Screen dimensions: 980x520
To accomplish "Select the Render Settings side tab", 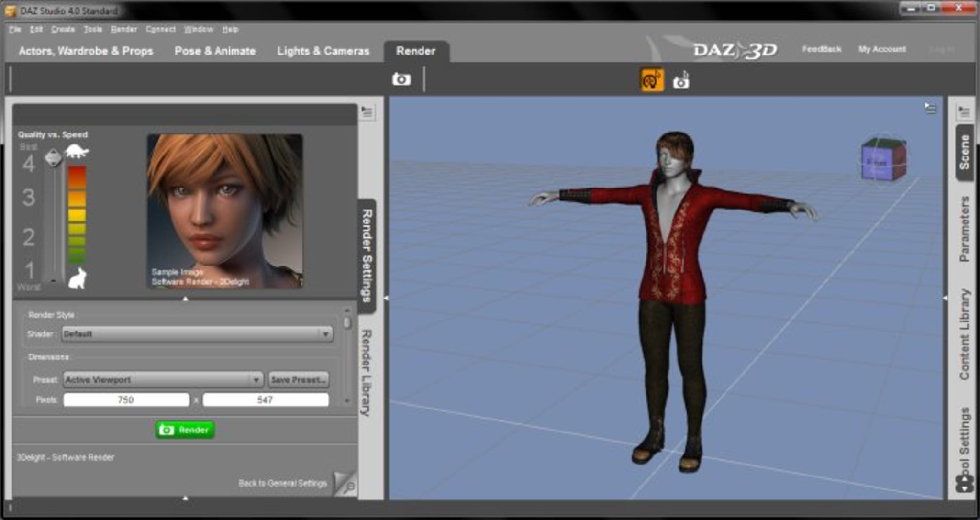I will [367, 255].
